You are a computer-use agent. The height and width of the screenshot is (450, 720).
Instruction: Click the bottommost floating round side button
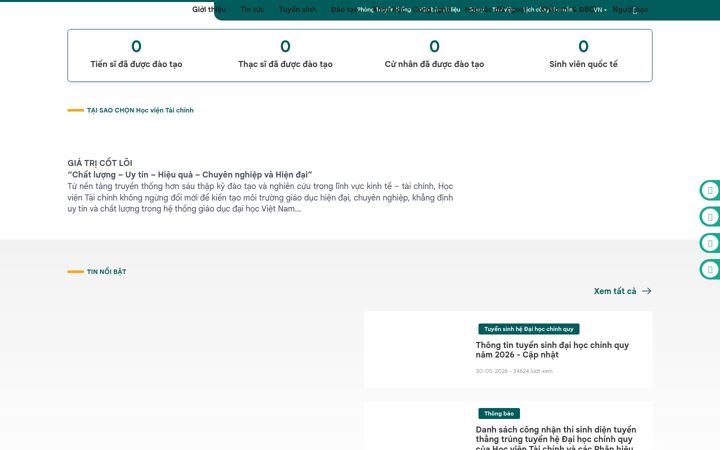click(710, 270)
